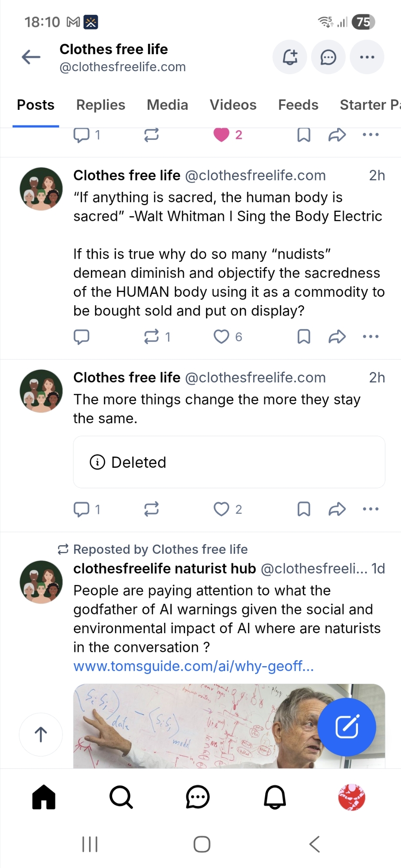Open more options for "more things change" post

371,509
